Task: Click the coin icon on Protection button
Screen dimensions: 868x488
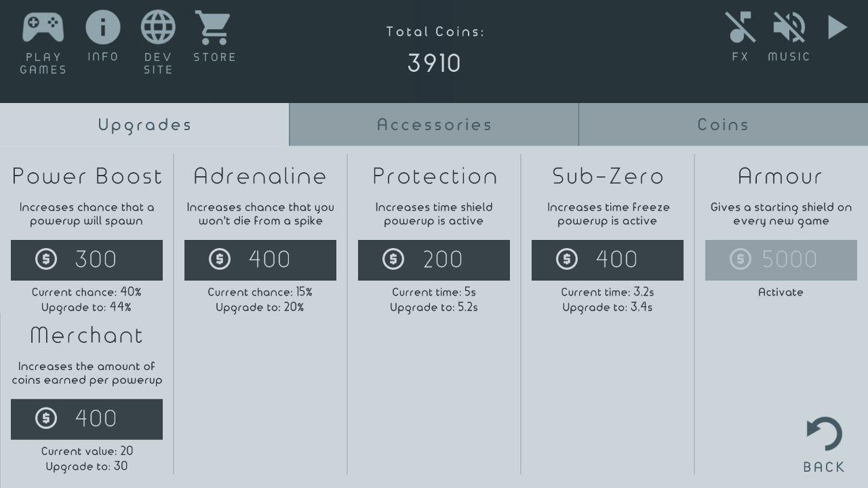Action: pyautogui.click(x=393, y=259)
